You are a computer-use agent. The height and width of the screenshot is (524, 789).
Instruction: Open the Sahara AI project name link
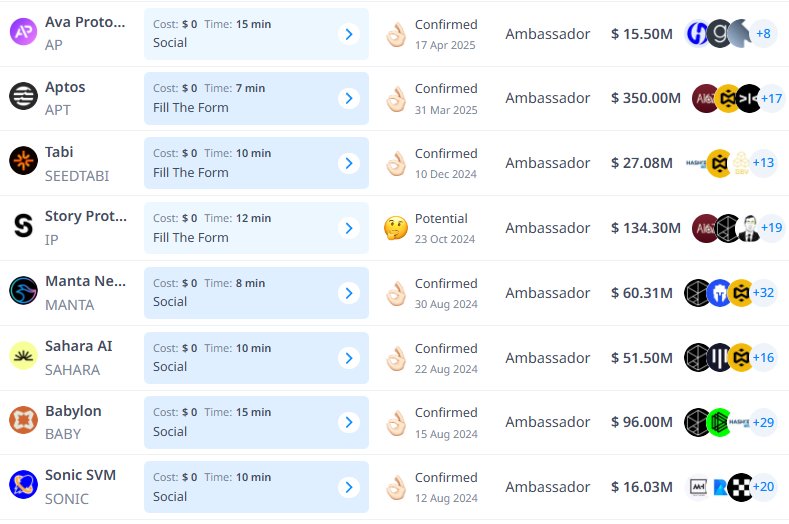(x=78, y=346)
